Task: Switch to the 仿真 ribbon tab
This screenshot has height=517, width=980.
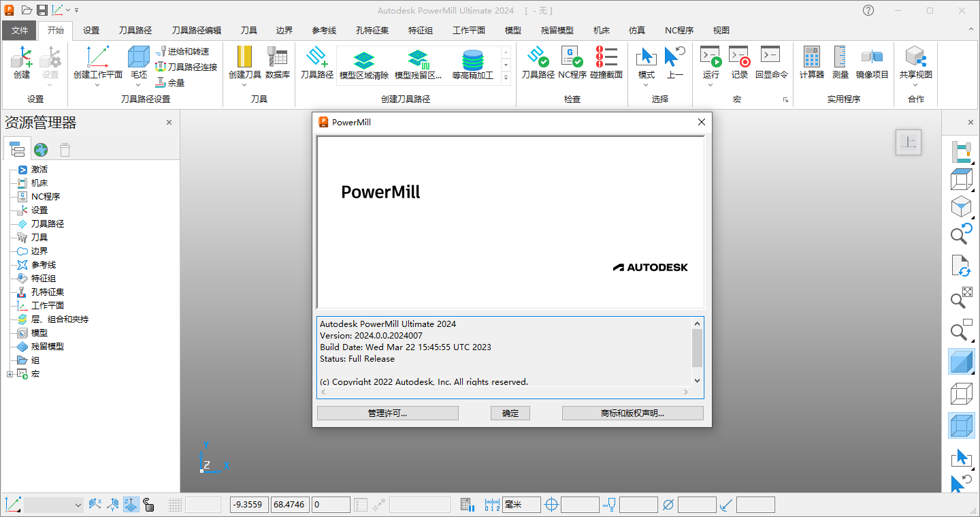Action: pos(637,30)
